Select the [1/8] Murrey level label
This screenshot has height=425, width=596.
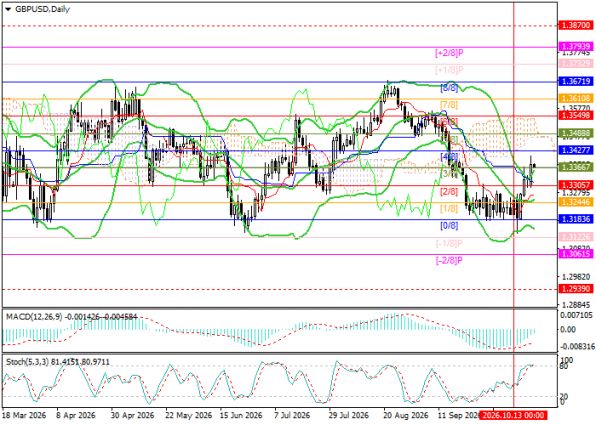449,209
